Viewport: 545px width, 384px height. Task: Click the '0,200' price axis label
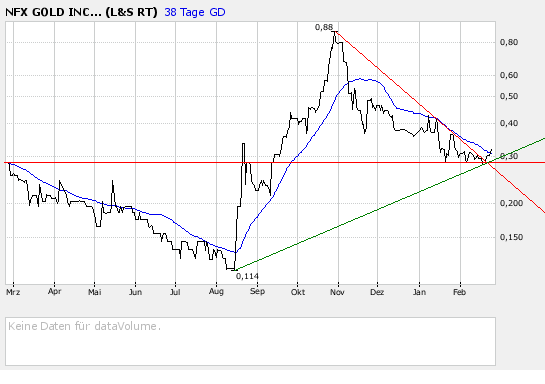click(511, 203)
